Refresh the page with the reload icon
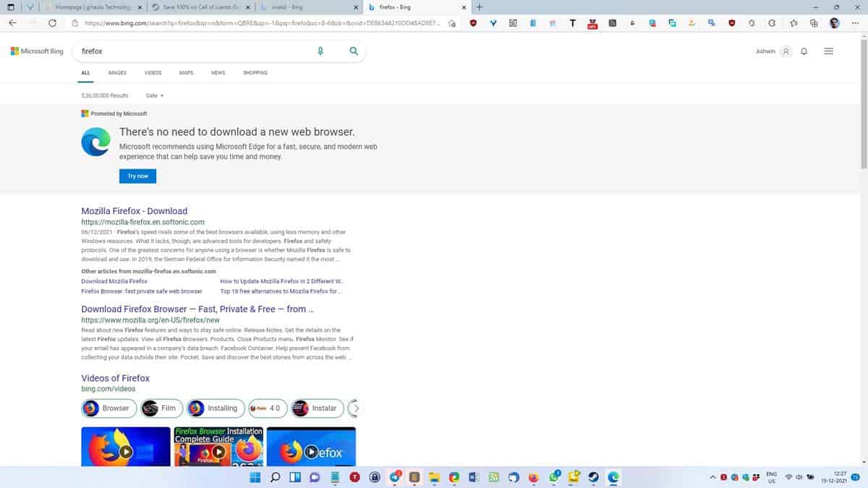868x488 pixels. click(x=50, y=22)
